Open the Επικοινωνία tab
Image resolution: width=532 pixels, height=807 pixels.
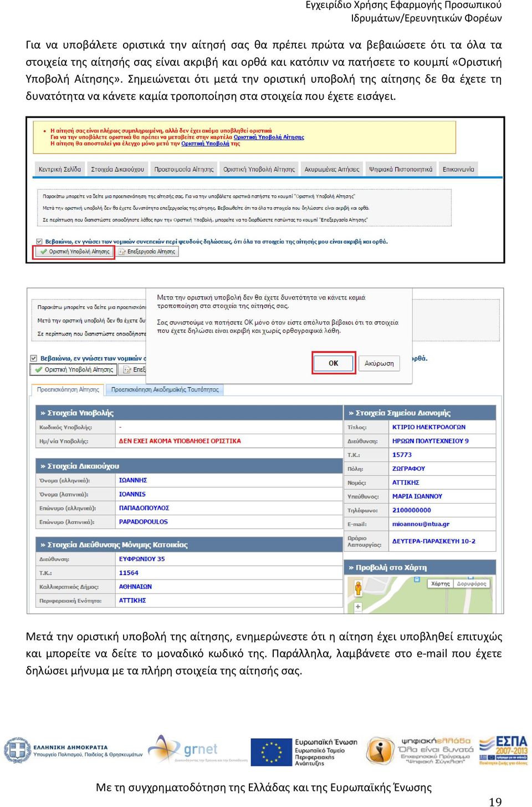pyautogui.click(x=458, y=169)
